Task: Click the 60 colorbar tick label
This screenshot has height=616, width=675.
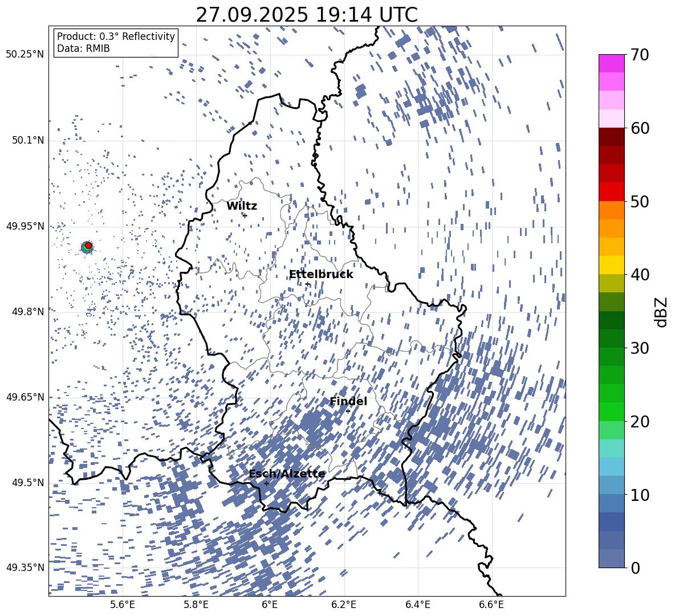Action: point(640,128)
